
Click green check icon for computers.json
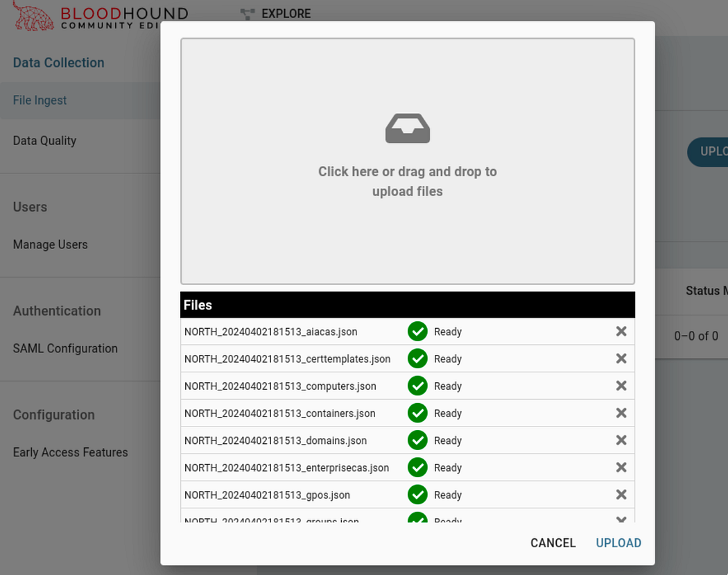pos(417,386)
